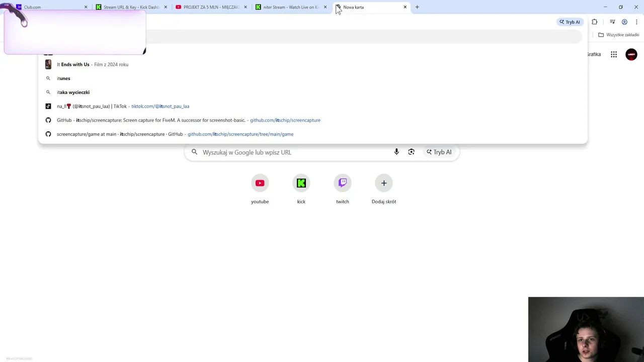
Task: Select It Ends with Us suggestion
Action: coord(312,64)
